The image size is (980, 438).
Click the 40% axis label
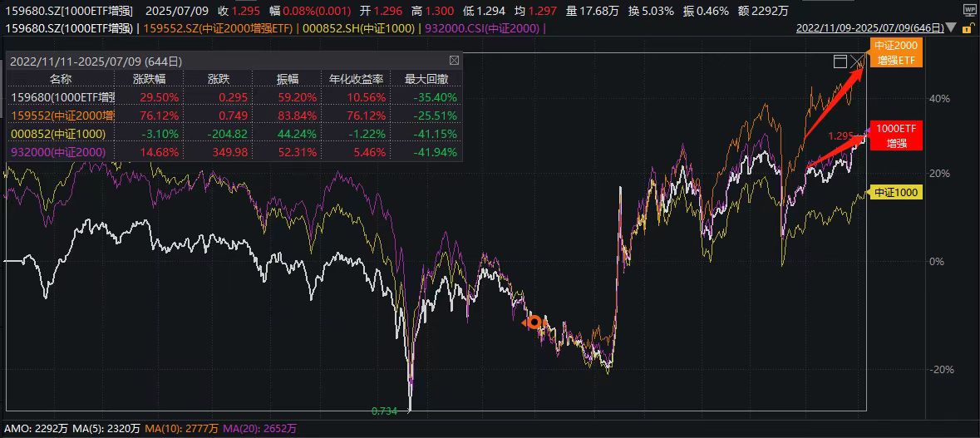coord(941,98)
